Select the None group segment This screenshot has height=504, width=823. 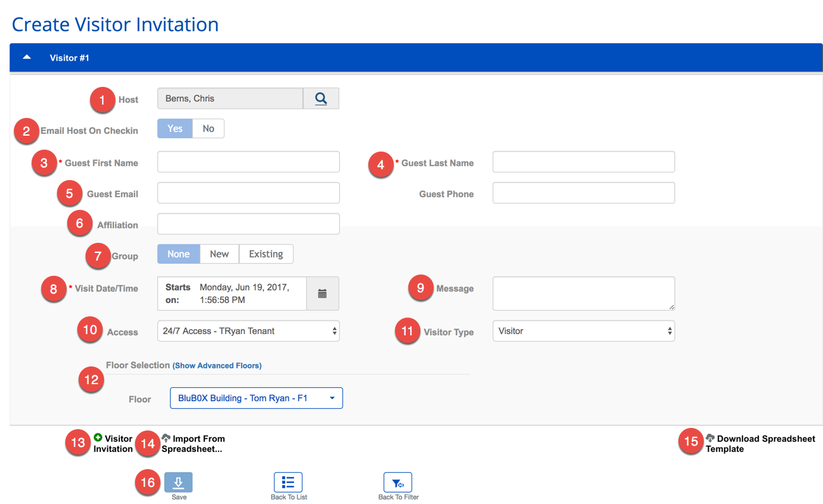coord(178,254)
